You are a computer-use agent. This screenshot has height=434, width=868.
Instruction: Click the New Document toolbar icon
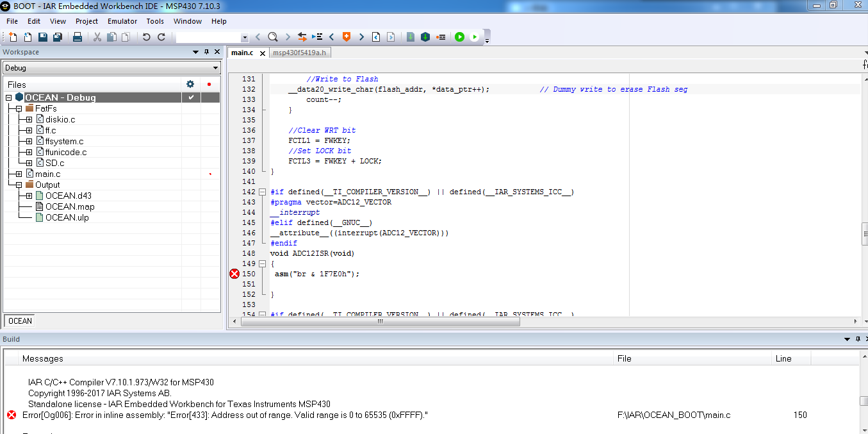13,37
